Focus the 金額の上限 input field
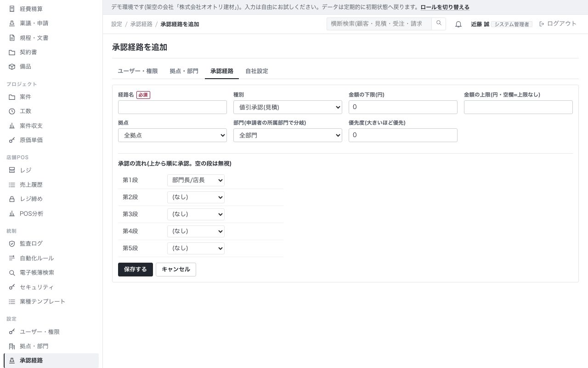Image resolution: width=588 pixels, height=368 pixels. [x=518, y=107]
